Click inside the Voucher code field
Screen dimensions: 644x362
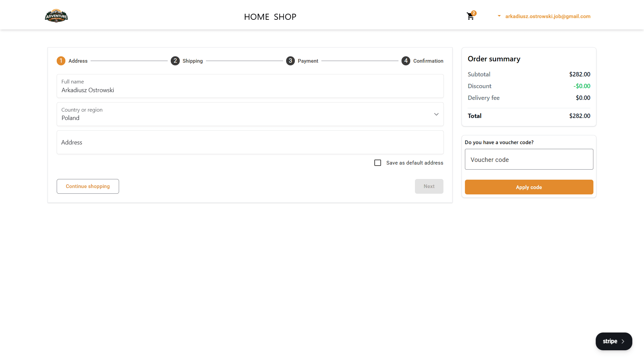(x=529, y=160)
